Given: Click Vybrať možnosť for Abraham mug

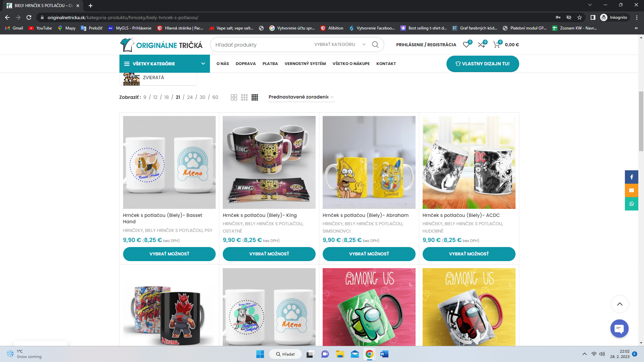Looking at the screenshot, I should (369, 254).
